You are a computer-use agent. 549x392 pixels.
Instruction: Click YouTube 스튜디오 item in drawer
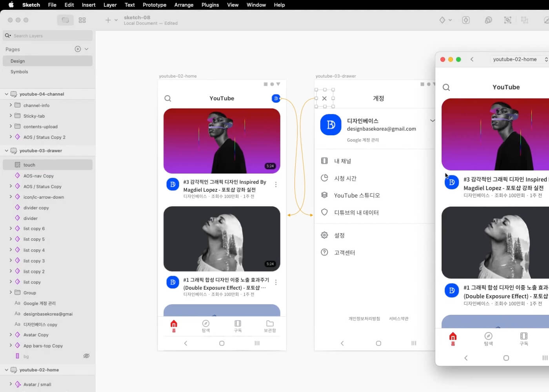point(357,195)
